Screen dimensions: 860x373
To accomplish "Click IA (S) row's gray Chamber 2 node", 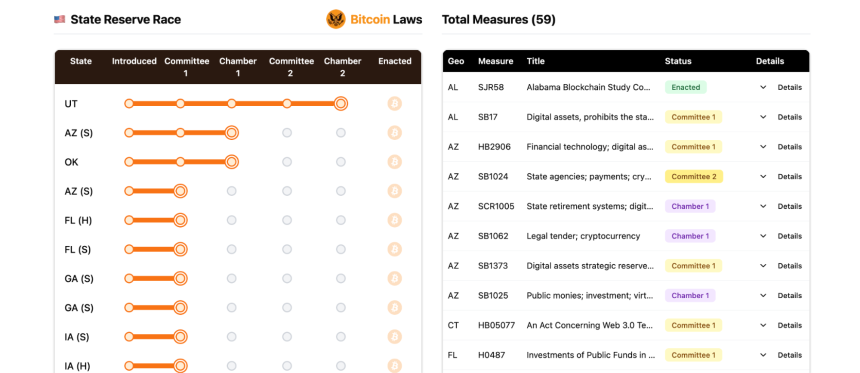I will 341,336.
